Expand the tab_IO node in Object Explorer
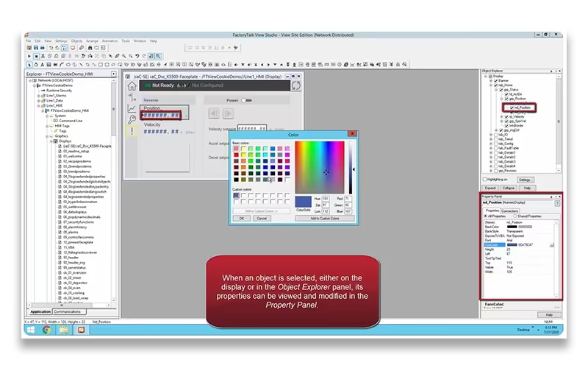The height and width of the screenshot is (368, 588). [x=491, y=135]
